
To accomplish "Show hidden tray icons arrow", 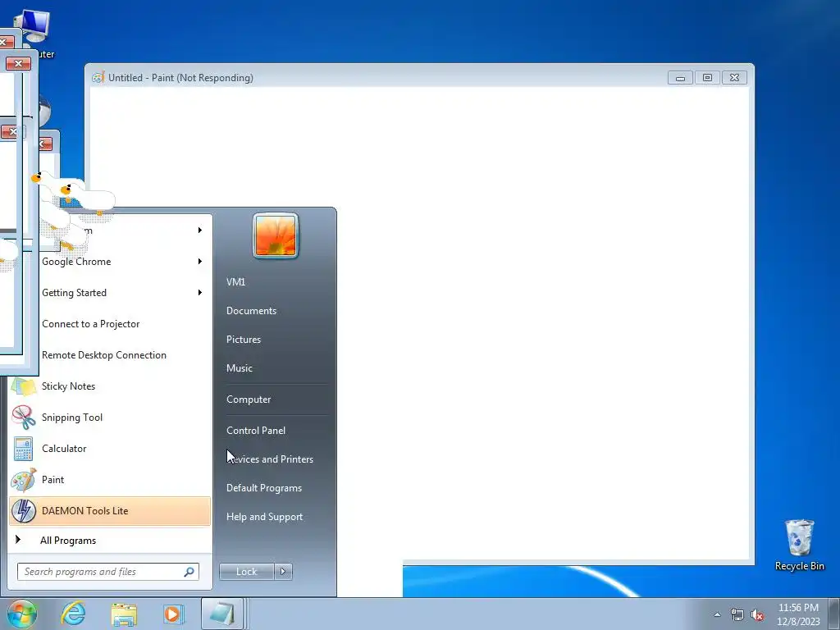I will [x=717, y=614].
